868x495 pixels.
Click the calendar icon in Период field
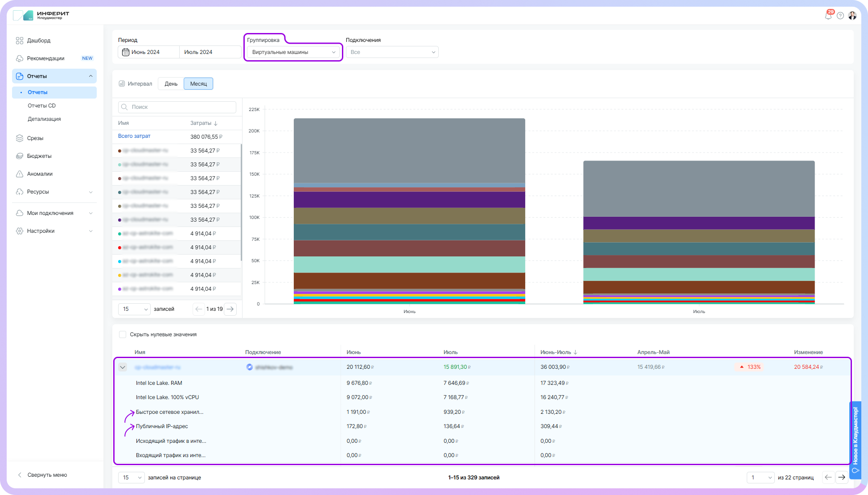coord(126,52)
